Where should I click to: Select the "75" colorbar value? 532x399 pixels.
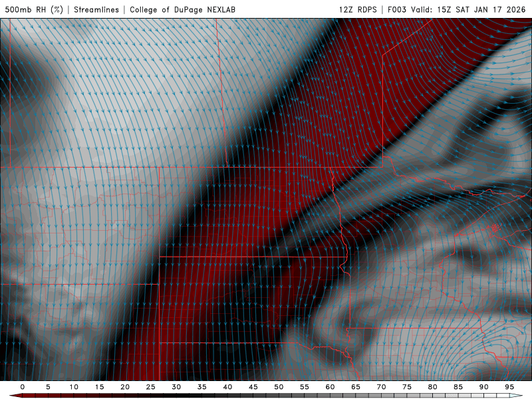[406, 387]
